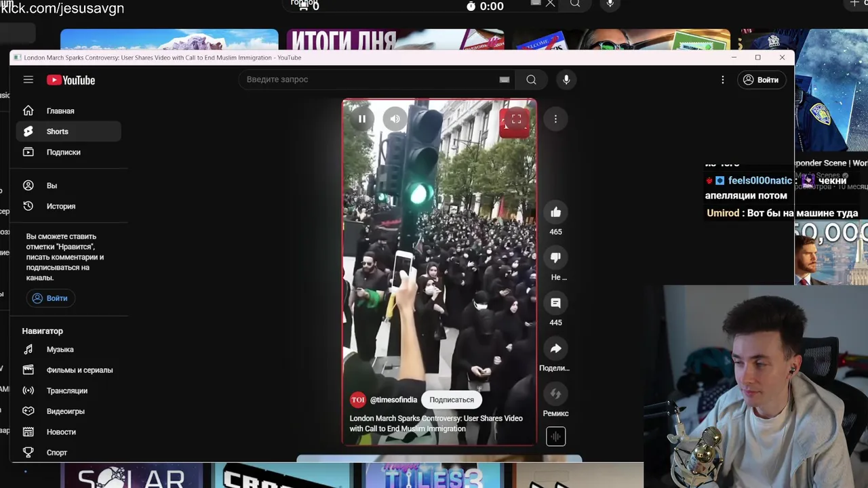Subscribe with Подписаться button
This screenshot has width=868, height=488.
[452, 400]
